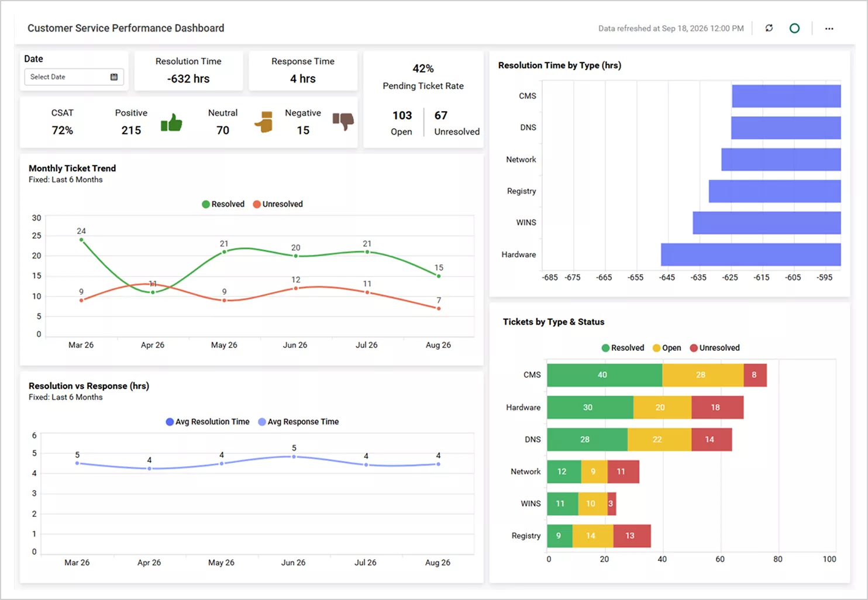The height and width of the screenshot is (600, 868).
Task: Click the thumbs-down Negative icon
Action: (343, 121)
